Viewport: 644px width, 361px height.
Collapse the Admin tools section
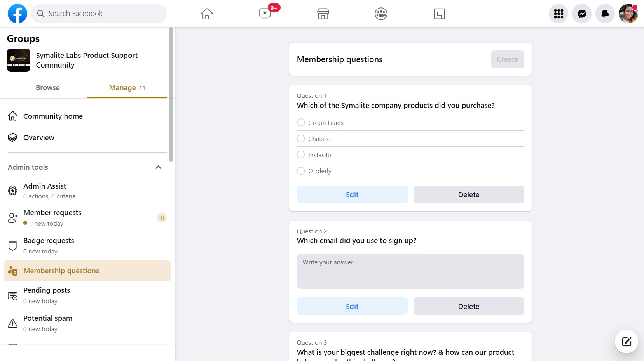pyautogui.click(x=158, y=167)
